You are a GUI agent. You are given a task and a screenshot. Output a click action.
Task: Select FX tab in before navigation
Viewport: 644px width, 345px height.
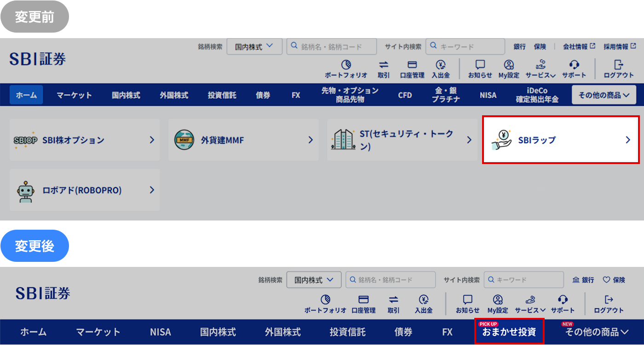[x=296, y=95]
